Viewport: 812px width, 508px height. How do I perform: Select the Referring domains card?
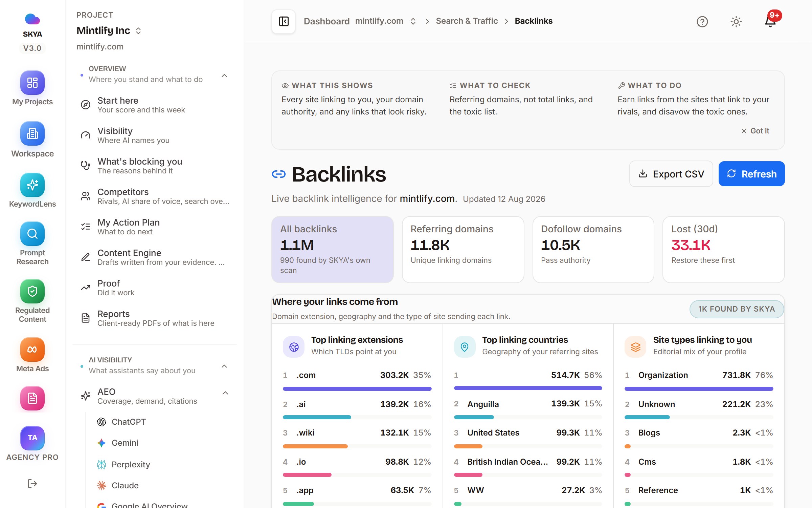463,249
